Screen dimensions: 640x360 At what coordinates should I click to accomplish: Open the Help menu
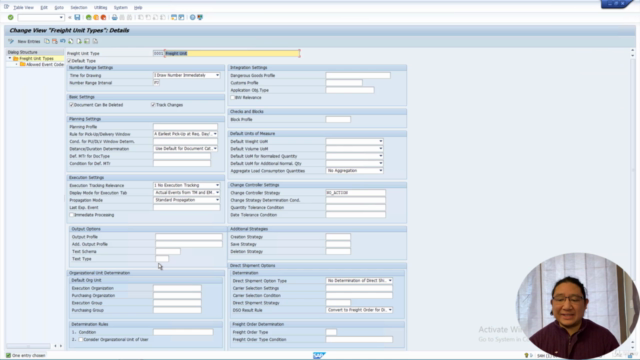pyautogui.click(x=138, y=7)
